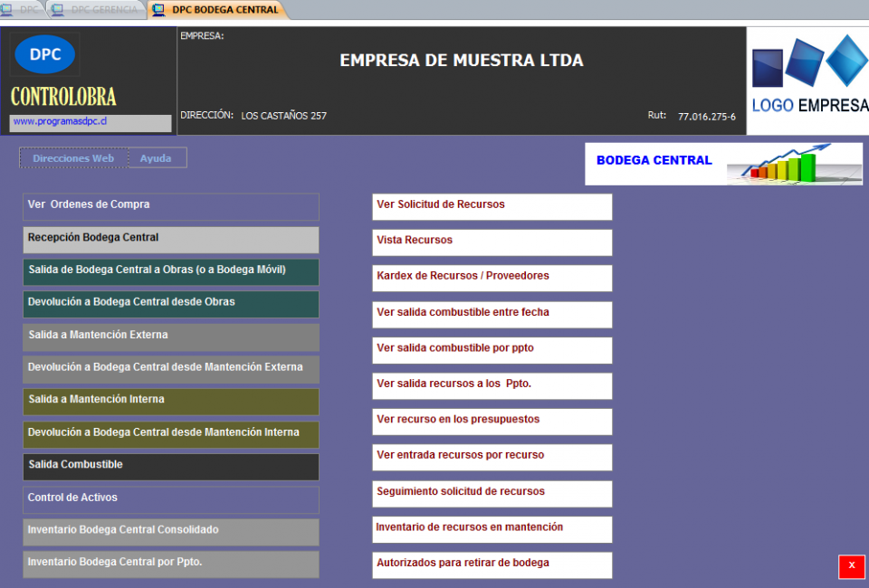View Inventario Bodega Central Consolidado

pyautogui.click(x=171, y=531)
